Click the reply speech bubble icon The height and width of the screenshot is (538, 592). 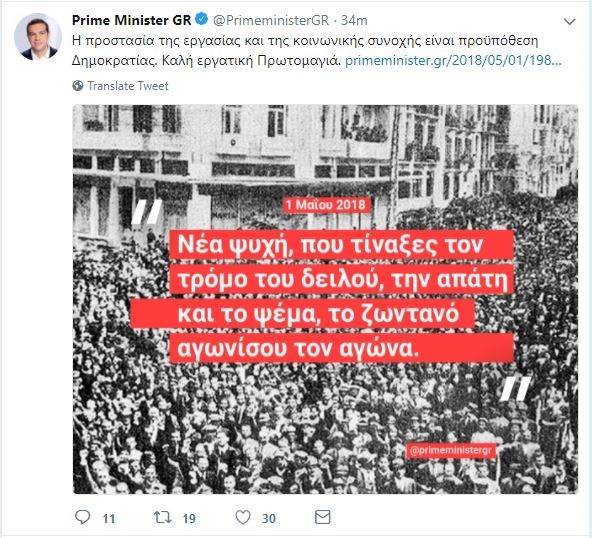(x=83, y=517)
